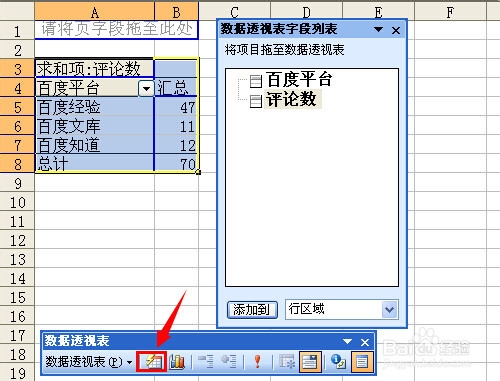Select the cell 百度经验
Screen dimensions: 500x381
[94, 107]
